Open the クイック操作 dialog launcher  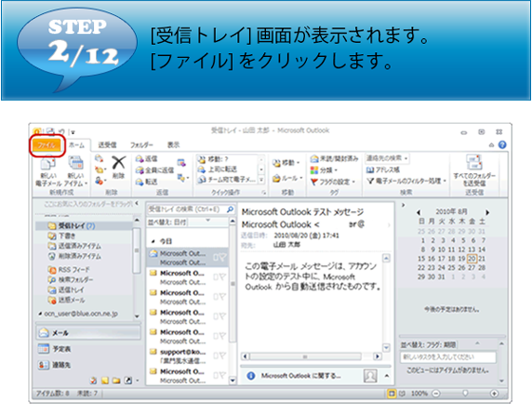(263, 192)
